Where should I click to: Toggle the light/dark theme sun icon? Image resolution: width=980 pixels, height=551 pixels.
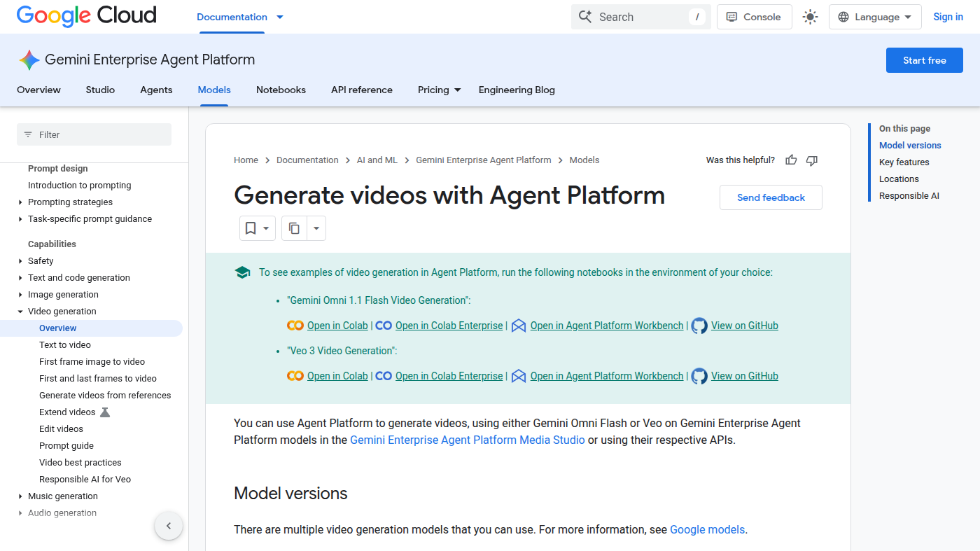click(810, 17)
